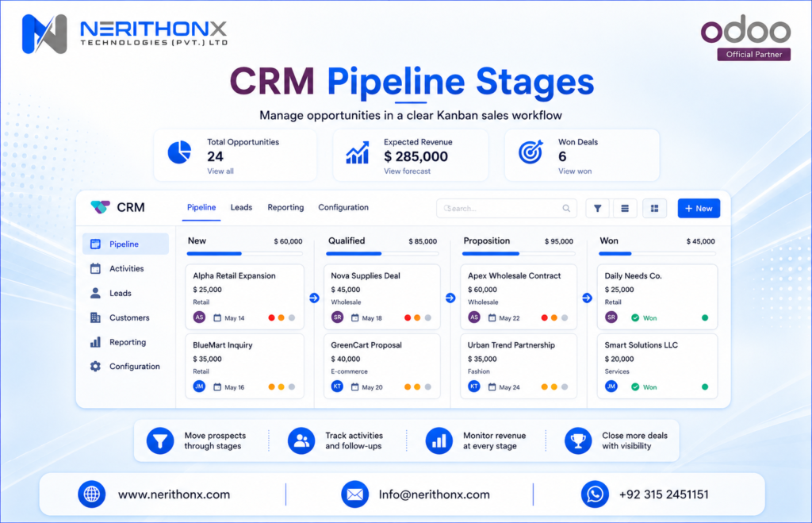812x523 pixels.
Task: Click SR avatar on Nova Supplies Deal
Action: pos(337,317)
